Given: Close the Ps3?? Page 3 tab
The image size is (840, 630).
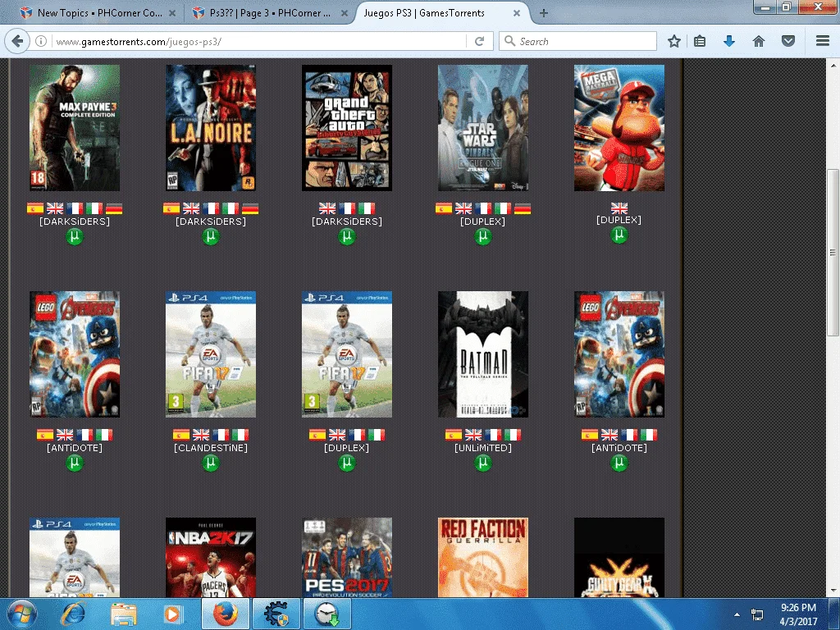Looking at the screenshot, I should click(x=345, y=13).
